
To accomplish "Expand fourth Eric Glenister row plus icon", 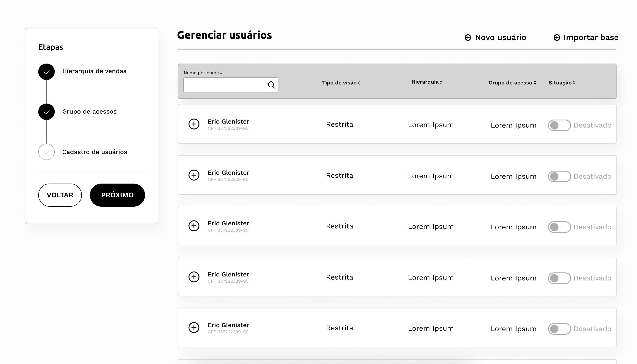I will (194, 277).
